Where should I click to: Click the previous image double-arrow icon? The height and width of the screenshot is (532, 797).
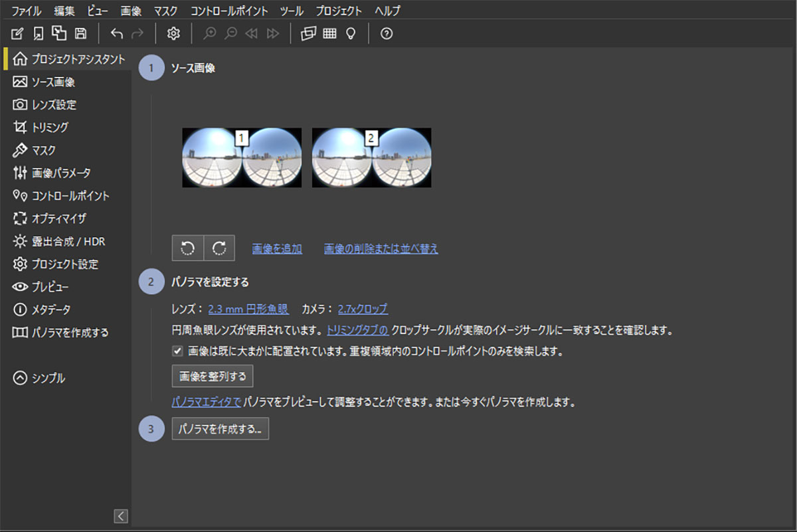click(x=251, y=34)
